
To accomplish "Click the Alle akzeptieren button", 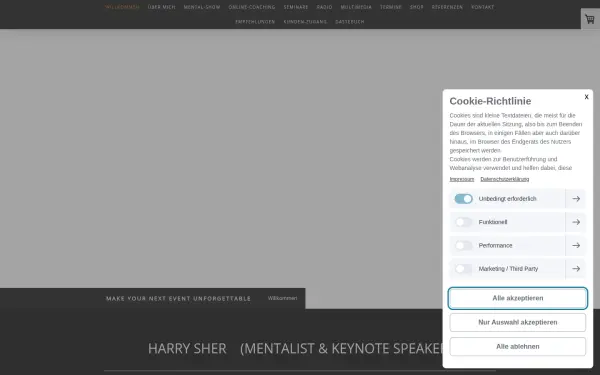I will [517, 298].
